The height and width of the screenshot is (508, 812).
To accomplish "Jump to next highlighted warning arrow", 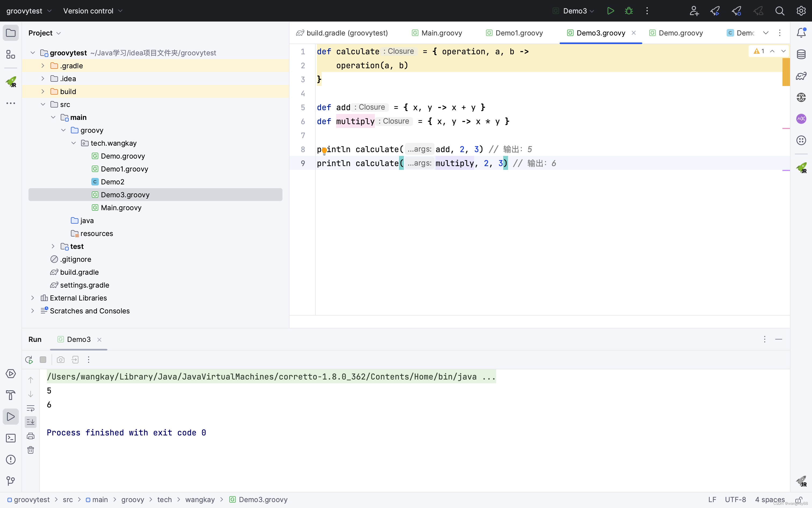I will 783,51.
